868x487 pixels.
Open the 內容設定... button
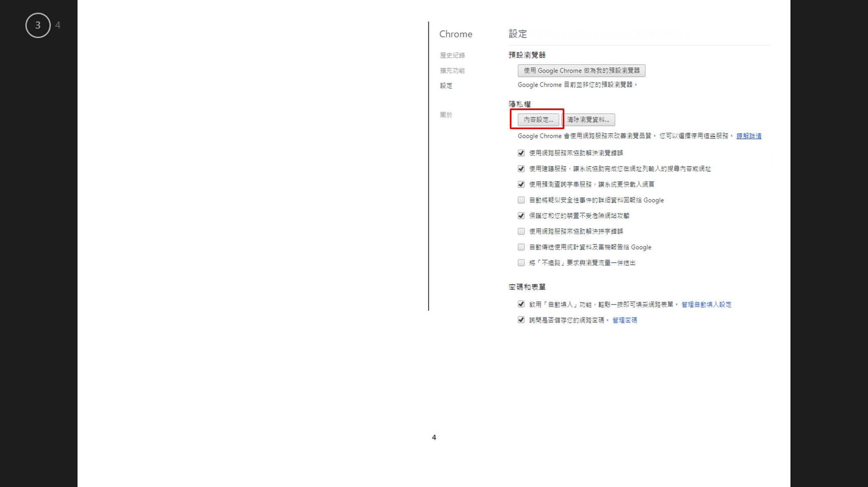(x=538, y=120)
